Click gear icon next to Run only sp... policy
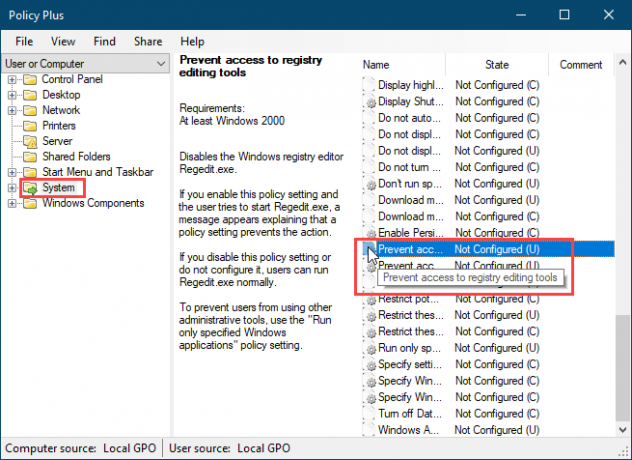Image resolution: width=632 pixels, height=460 pixels. click(370, 348)
